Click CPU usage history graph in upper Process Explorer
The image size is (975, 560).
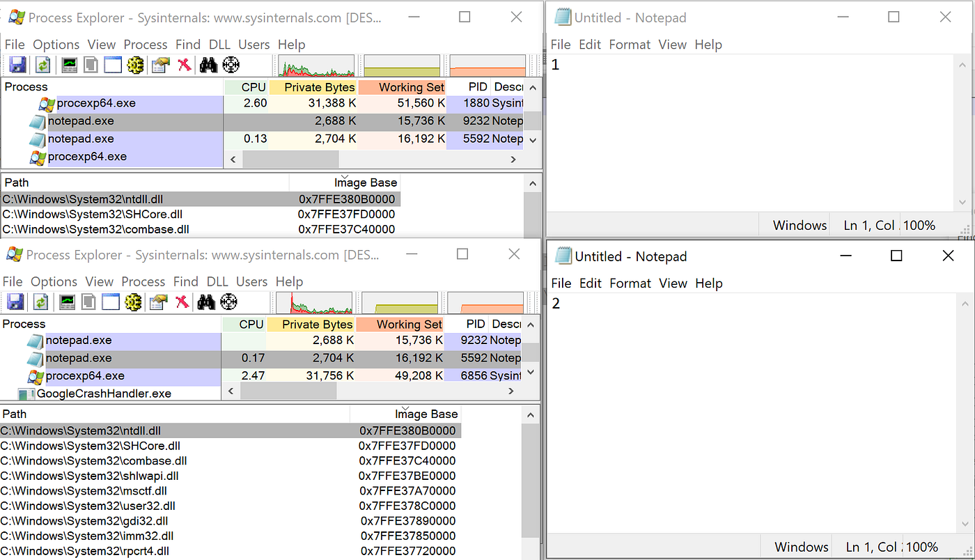(317, 65)
